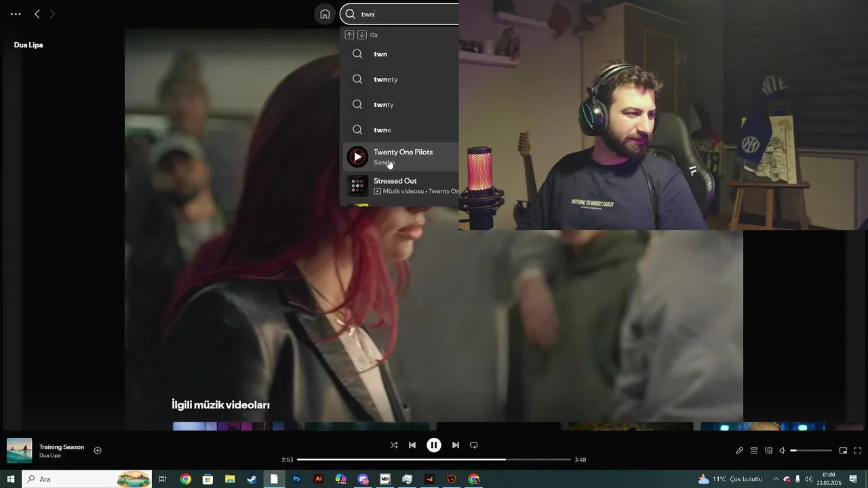Toggle full screen mode

point(857,451)
